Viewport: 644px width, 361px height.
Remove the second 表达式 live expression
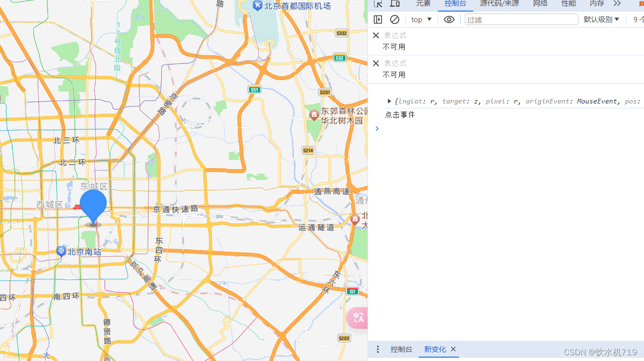tap(376, 63)
